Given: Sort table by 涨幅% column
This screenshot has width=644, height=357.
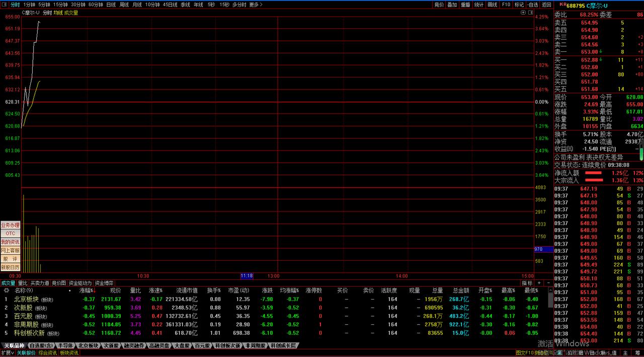Looking at the screenshot, I should pos(87,291).
